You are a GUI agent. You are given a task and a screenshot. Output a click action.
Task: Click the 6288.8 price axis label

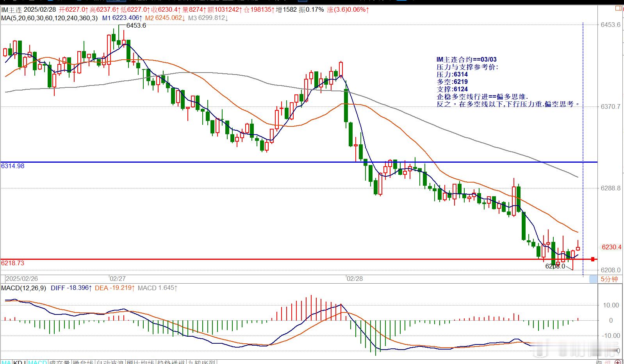[610, 188]
